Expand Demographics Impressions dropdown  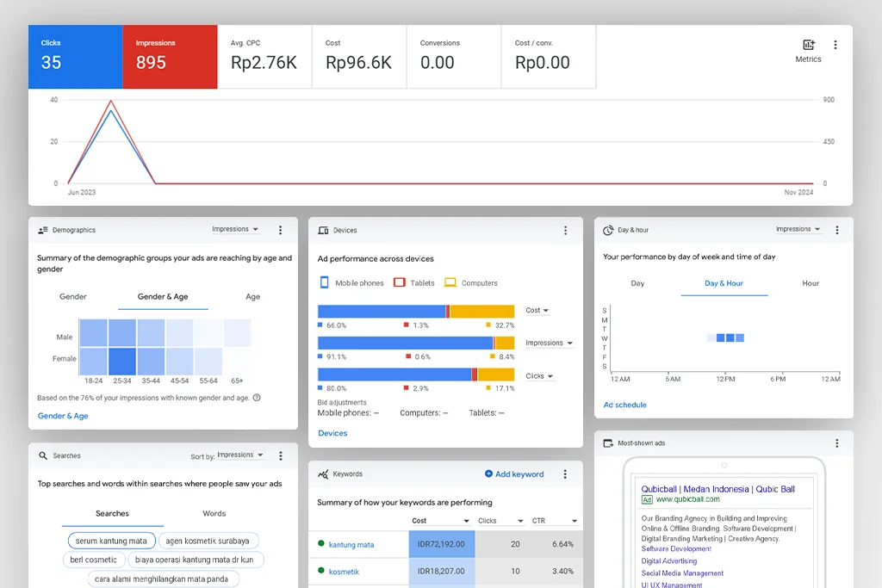(x=236, y=230)
